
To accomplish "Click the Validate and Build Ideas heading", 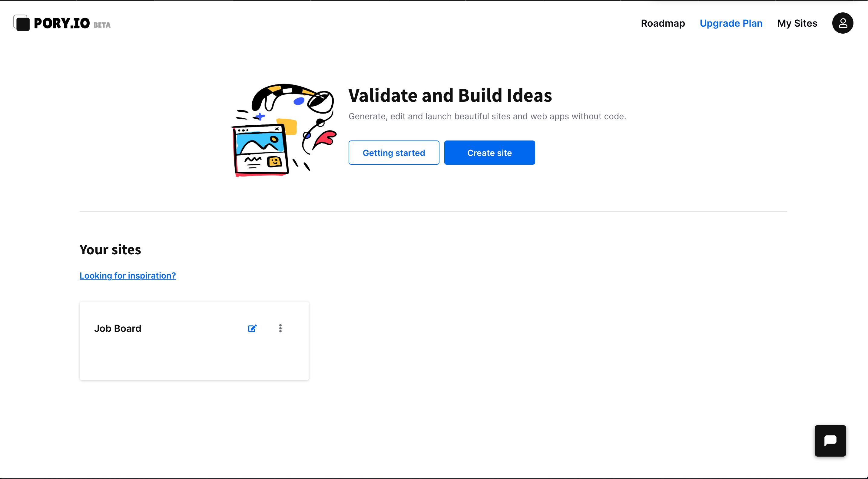I will tap(450, 95).
